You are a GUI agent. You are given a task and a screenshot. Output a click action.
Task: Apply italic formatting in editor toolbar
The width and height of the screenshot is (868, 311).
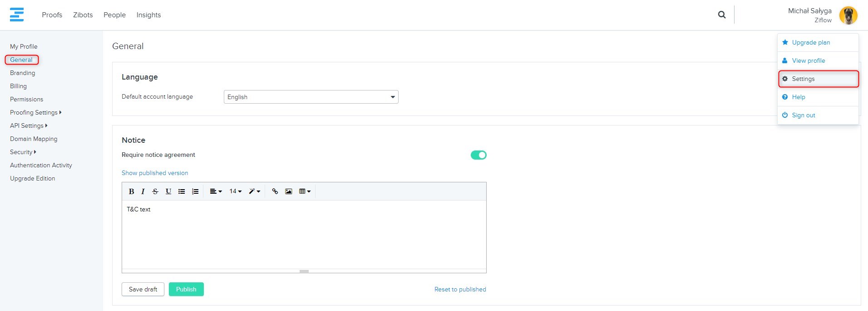(143, 191)
